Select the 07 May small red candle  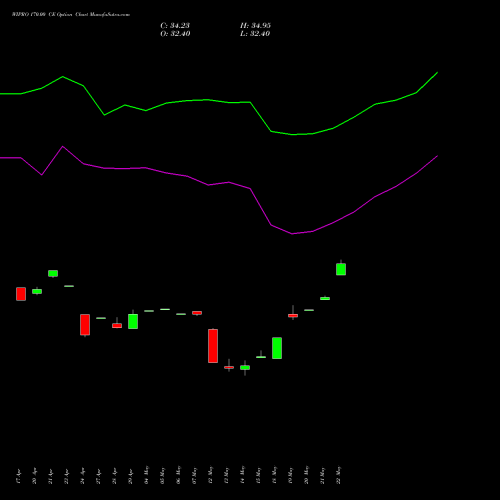[x=197, y=313]
